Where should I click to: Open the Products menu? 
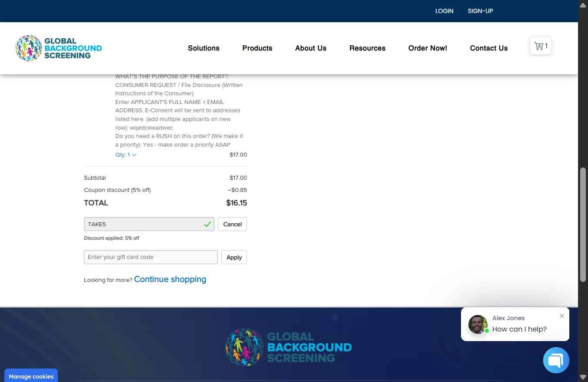[x=257, y=48]
